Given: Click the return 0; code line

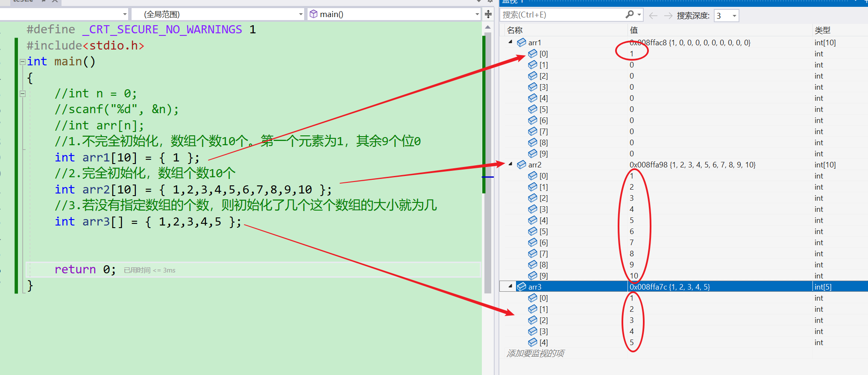Looking at the screenshot, I should [x=85, y=270].
